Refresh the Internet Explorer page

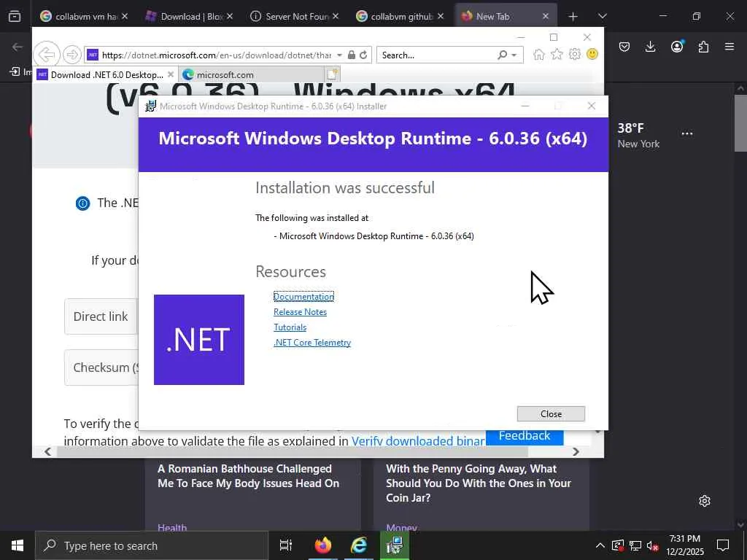click(363, 55)
